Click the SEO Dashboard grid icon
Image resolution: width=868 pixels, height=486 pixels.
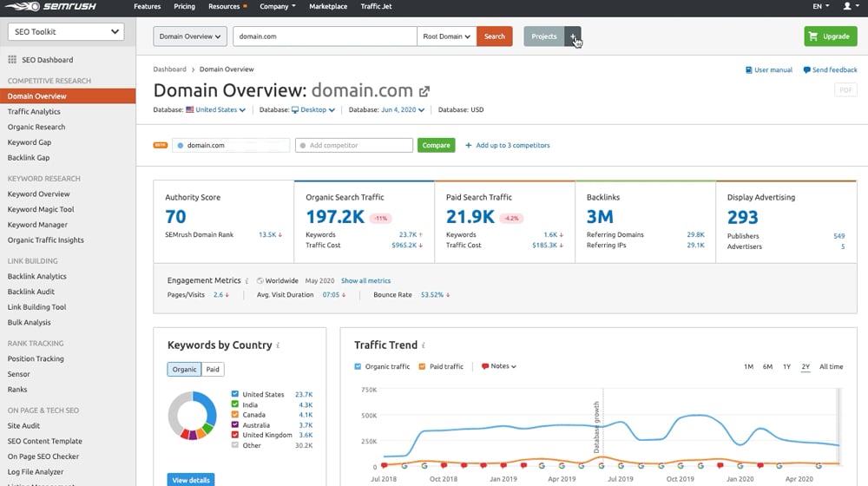[x=12, y=59]
